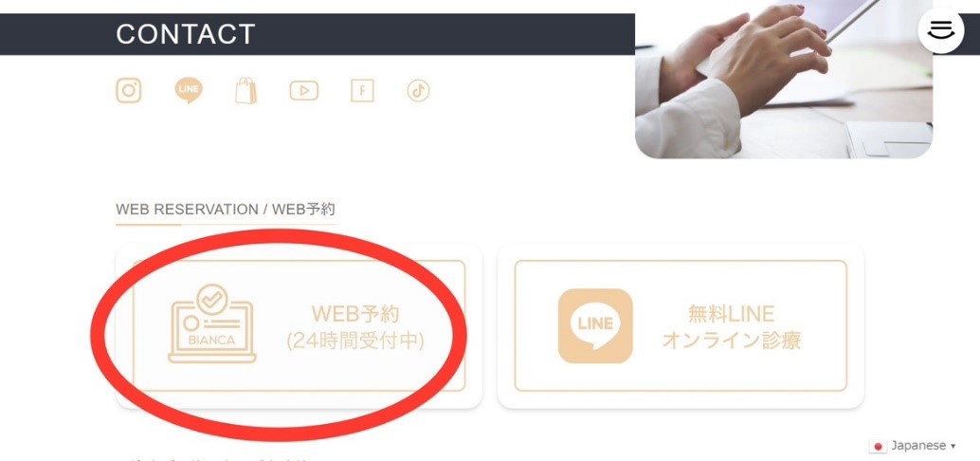
Task: Open the square F social icon
Action: [362, 91]
